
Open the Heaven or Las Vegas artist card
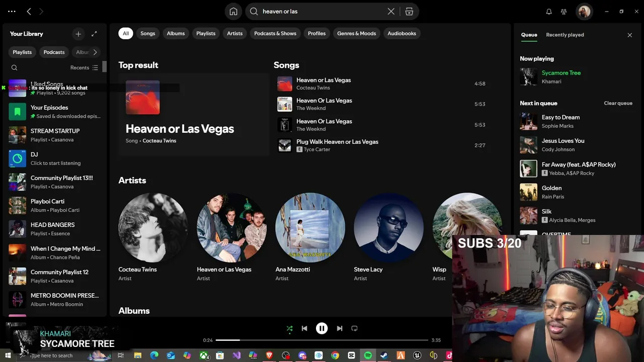pyautogui.click(x=231, y=237)
